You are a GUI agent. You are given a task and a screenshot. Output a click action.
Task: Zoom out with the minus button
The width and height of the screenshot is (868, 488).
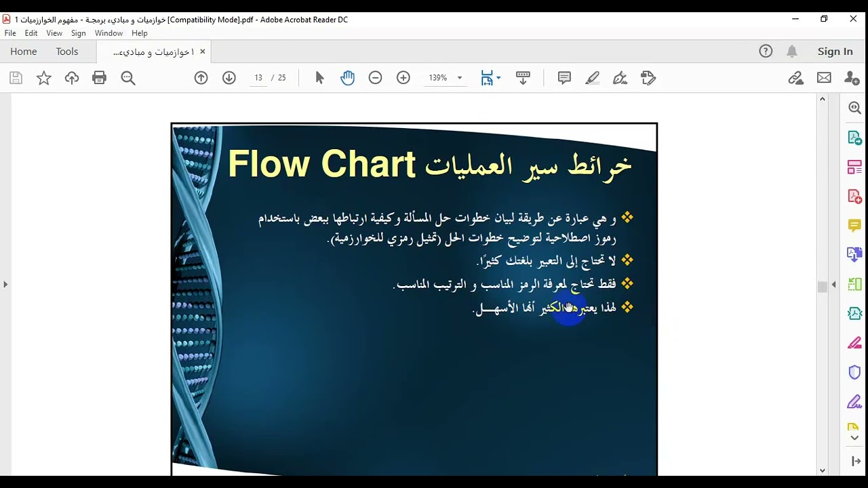coord(376,78)
